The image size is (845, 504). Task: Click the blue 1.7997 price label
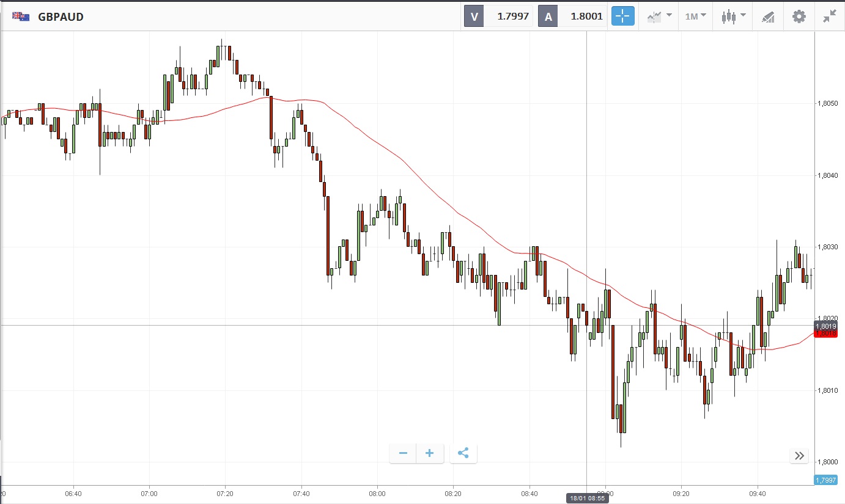coord(825,480)
